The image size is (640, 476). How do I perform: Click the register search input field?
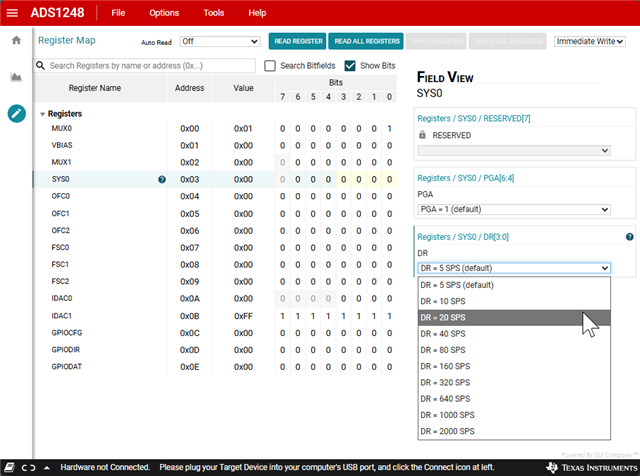point(144,66)
